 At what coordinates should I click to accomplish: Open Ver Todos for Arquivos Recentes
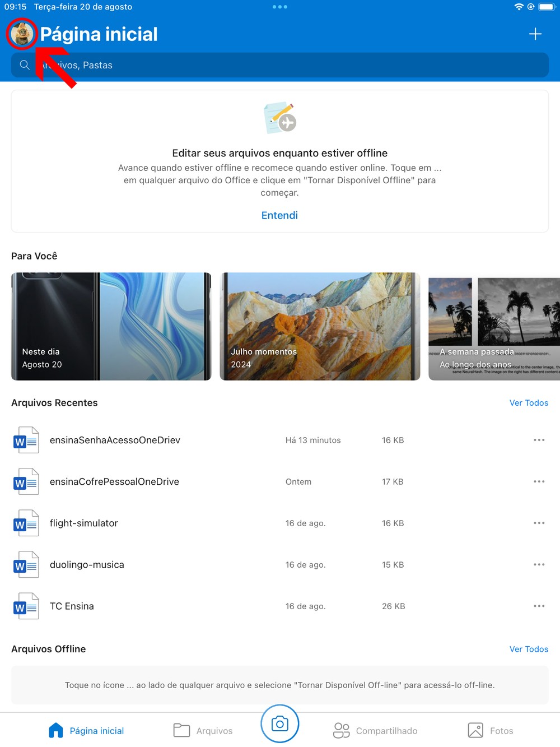click(529, 403)
